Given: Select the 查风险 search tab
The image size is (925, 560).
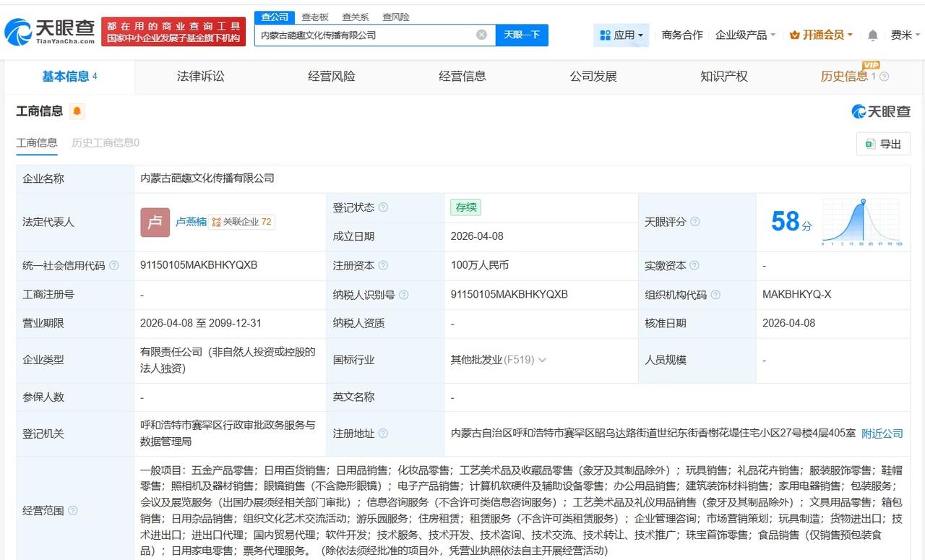Looking at the screenshot, I should [394, 17].
